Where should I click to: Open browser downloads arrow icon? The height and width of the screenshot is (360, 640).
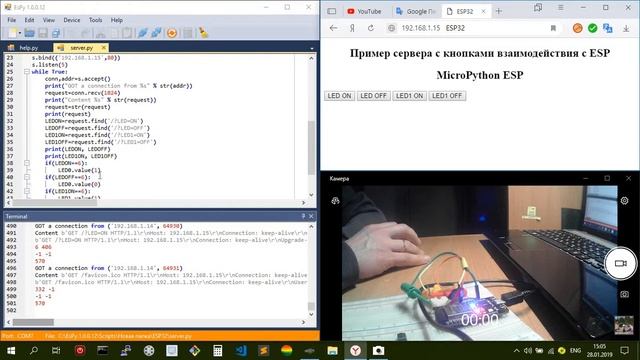click(x=626, y=28)
